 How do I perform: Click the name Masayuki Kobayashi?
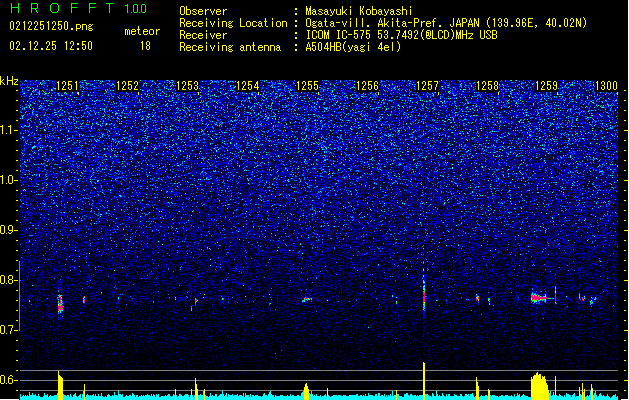[359, 11]
